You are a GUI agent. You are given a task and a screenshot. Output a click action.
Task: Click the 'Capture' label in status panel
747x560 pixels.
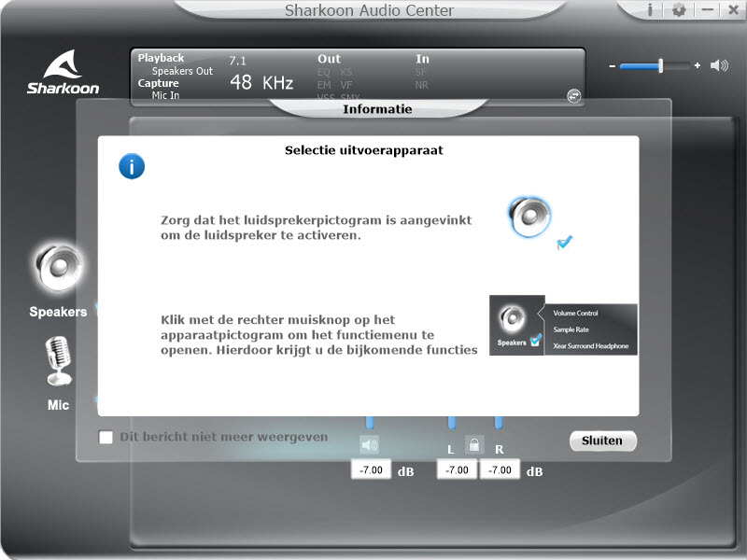[158, 83]
